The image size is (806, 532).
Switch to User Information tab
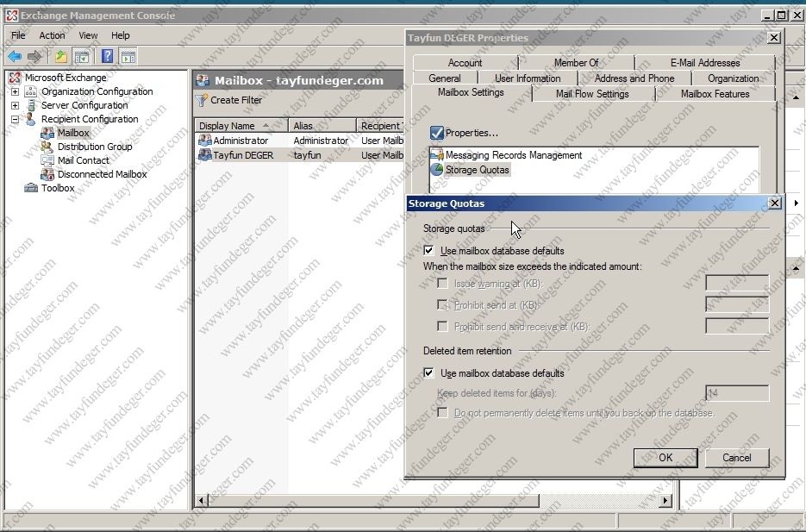point(528,78)
